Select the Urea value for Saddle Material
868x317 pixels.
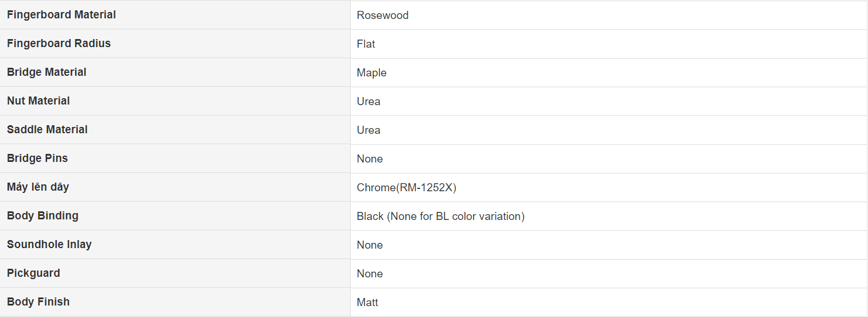[369, 130]
